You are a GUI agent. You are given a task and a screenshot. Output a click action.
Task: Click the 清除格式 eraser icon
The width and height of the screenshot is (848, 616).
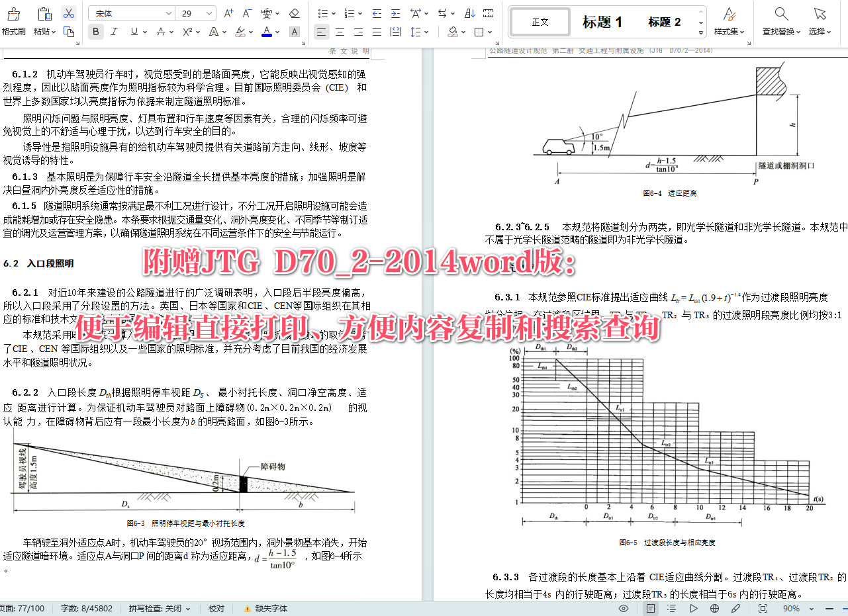click(293, 12)
